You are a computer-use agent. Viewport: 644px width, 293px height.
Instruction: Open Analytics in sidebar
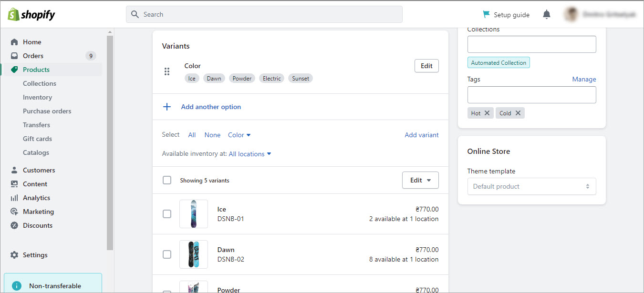point(36,198)
